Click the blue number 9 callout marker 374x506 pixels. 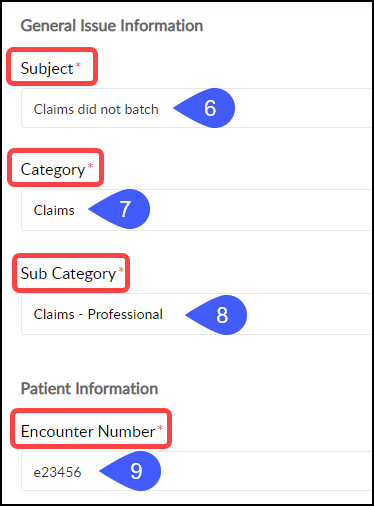(130, 471)
